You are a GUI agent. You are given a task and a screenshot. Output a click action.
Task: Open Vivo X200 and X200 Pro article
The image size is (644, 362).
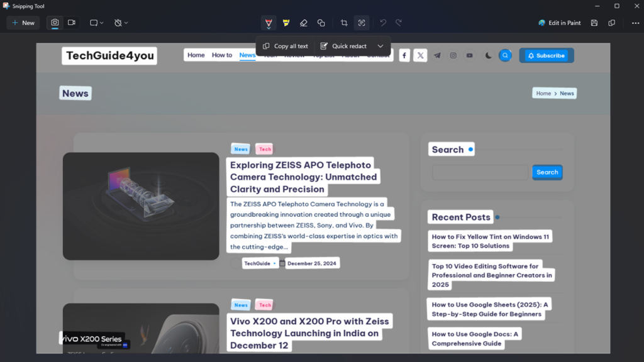click(x=309, y=333)
